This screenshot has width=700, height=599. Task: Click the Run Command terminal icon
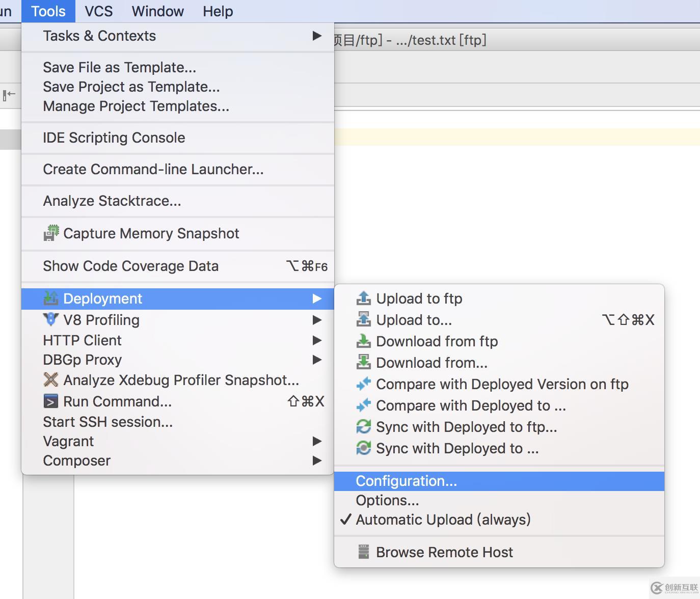click(x=51, y=401)
